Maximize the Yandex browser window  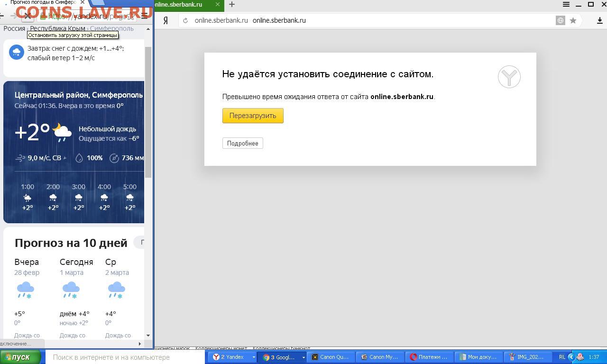[x=591, y=4]
